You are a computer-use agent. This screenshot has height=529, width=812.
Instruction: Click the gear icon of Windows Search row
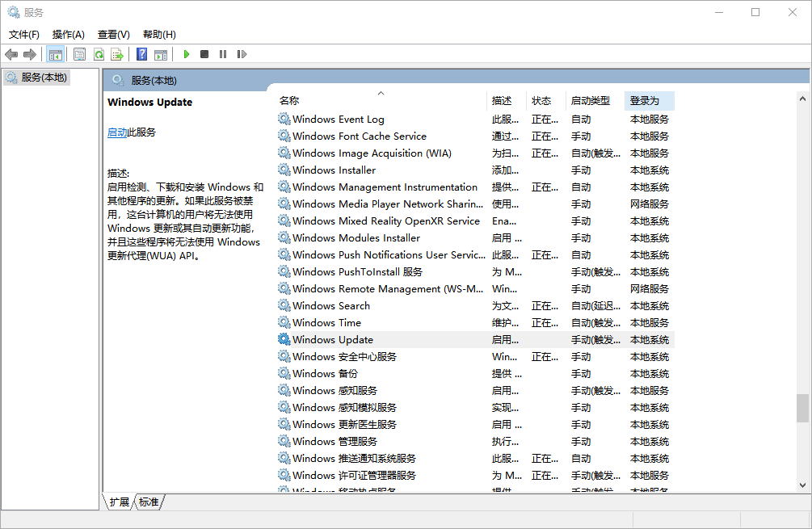[x=284, y=305]
